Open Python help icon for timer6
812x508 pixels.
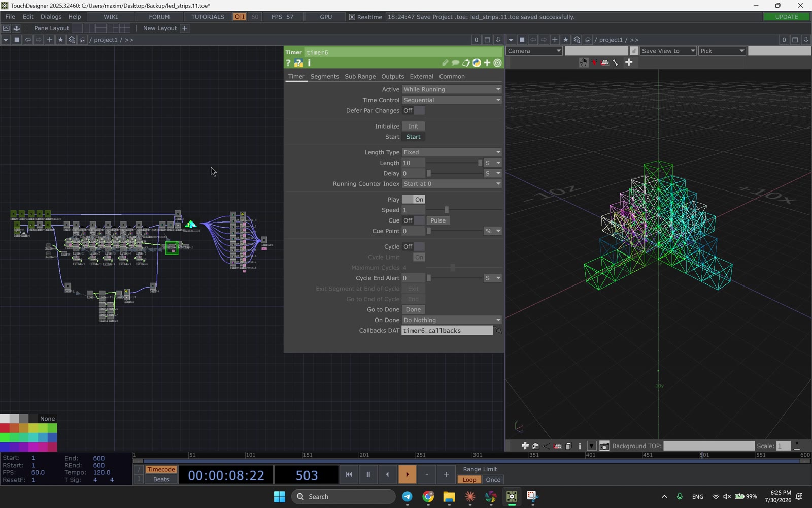pyautogui.click(x=298, y=63)
